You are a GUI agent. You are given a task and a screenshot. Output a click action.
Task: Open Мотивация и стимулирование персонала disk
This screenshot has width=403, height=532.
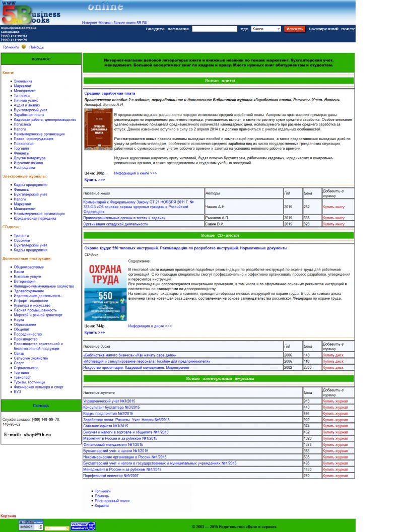pos(147,361)
